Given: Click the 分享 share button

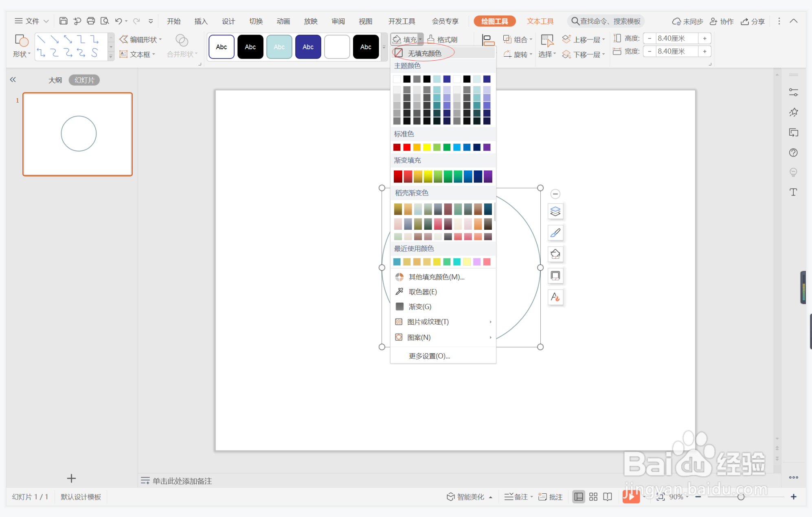Looking at the screenshot, I should tap(753, 21).
